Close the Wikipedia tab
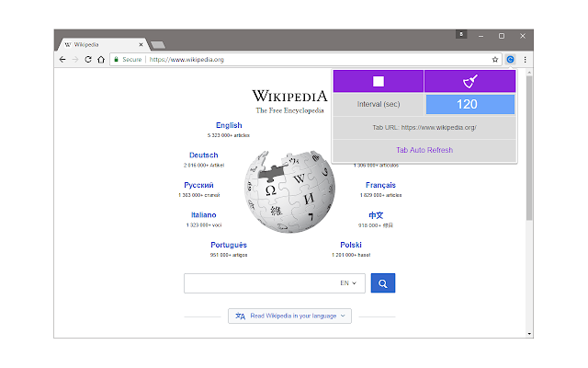 coord(141,44)
